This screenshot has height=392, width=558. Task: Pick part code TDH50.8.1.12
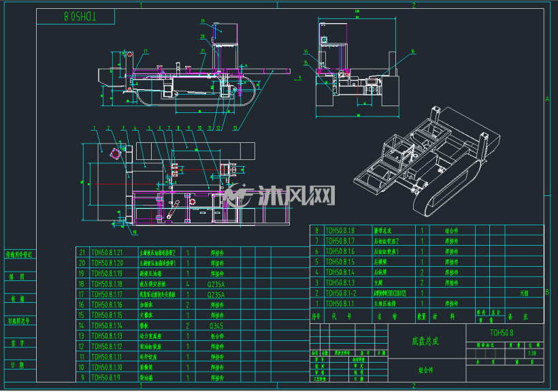click(107, 346)
